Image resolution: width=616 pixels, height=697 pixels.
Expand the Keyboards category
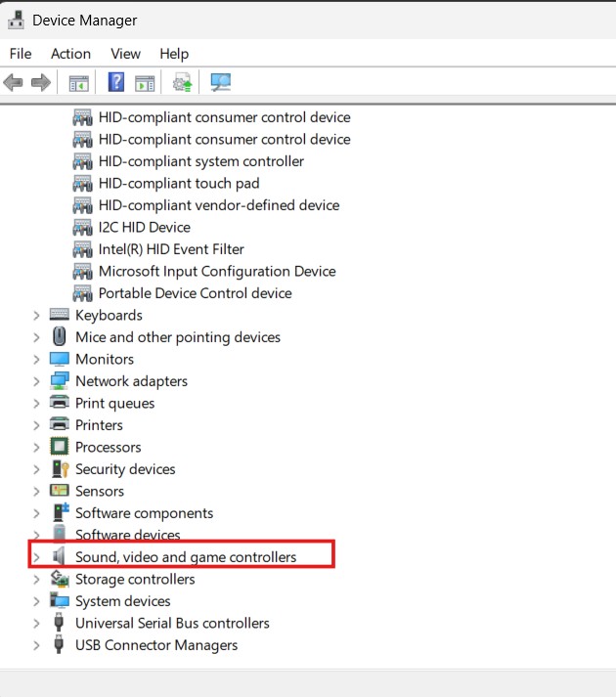(x=36, y=315)
